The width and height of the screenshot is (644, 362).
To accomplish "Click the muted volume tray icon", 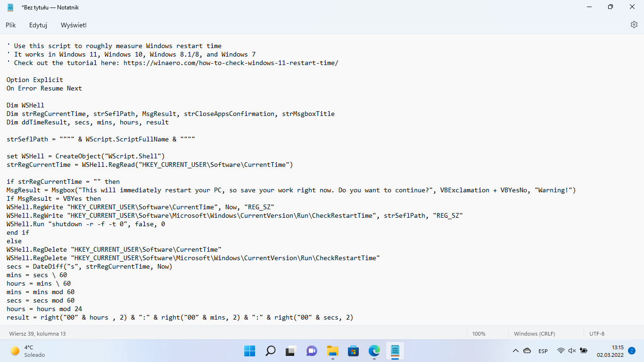I will (x=572, y=351).
